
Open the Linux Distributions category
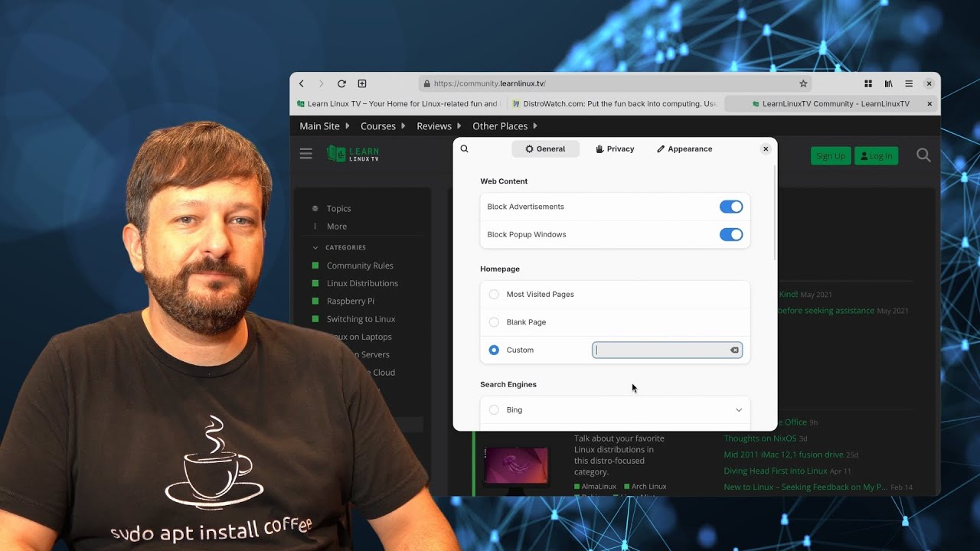(362, 283)
